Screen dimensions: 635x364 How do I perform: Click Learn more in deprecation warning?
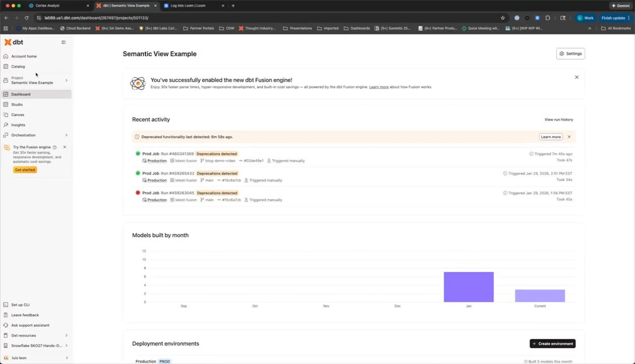pyautogui.click(x=551, y=136)
